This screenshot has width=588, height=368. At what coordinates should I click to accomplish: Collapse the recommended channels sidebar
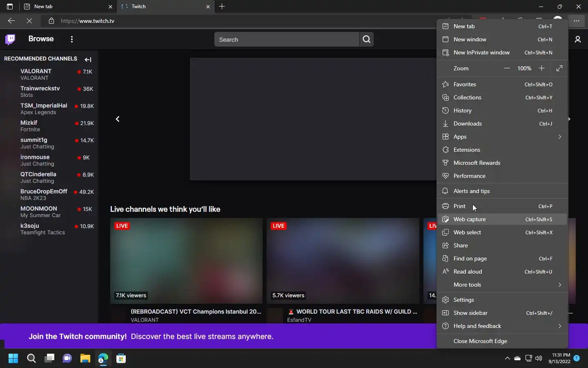(x=88, y=60)
